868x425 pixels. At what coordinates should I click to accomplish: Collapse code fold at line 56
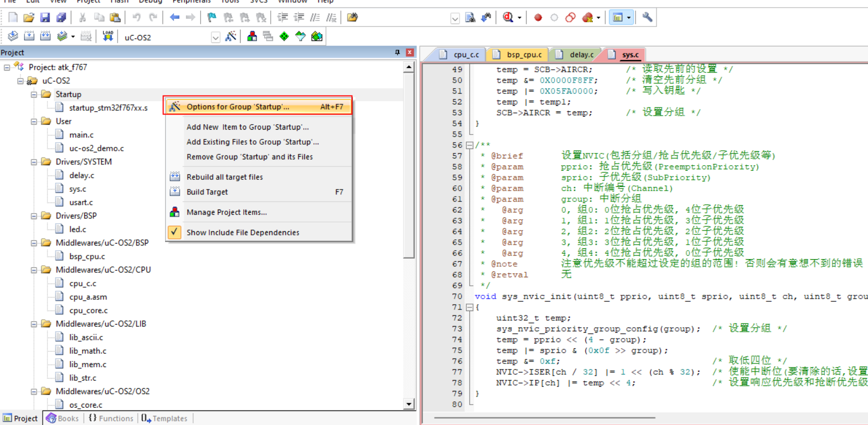[x=469, y=145]
